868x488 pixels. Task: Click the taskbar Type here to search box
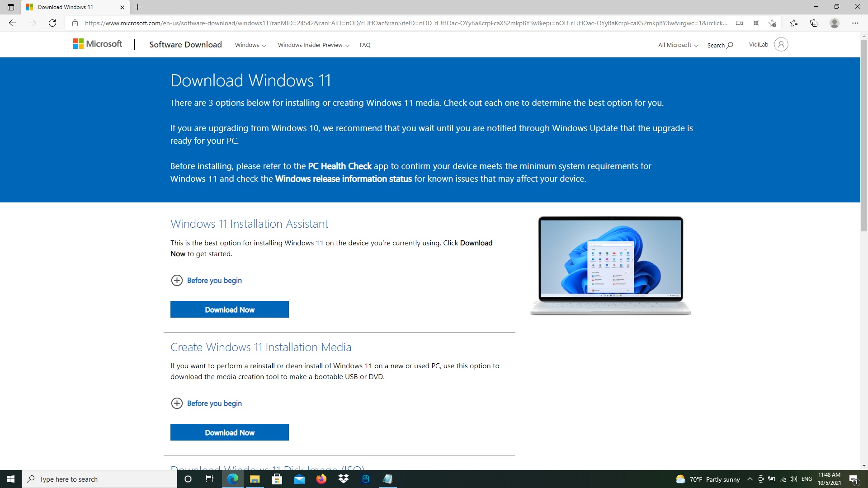click(x=99, y=479)
